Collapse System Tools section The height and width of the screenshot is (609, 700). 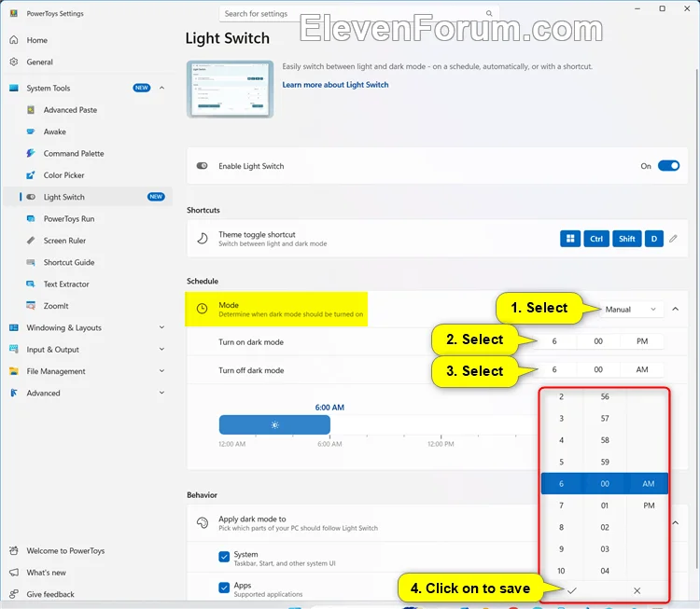162,88
